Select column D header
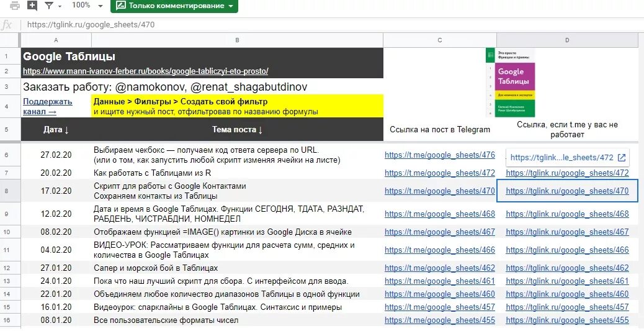Image resolution: width=644 pixels, height=331 pixels. 567,40
